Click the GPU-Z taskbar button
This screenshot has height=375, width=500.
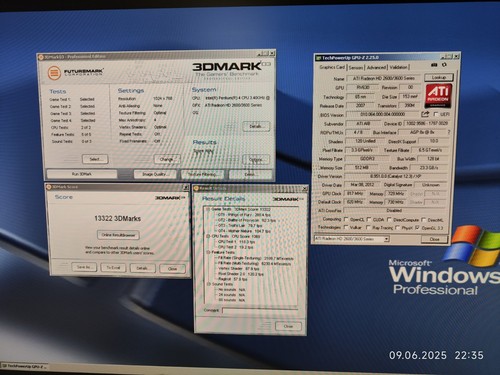tap(24, 366)
